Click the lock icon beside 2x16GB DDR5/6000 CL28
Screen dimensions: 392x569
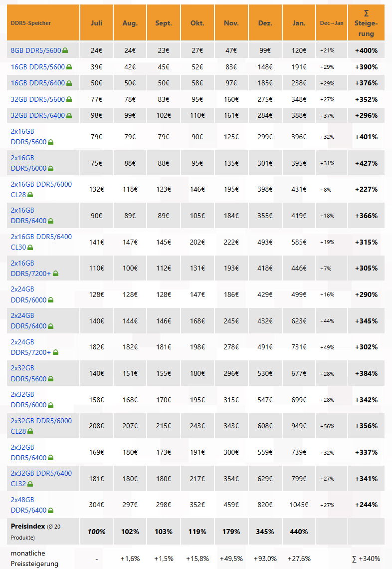tap(30, 195)
